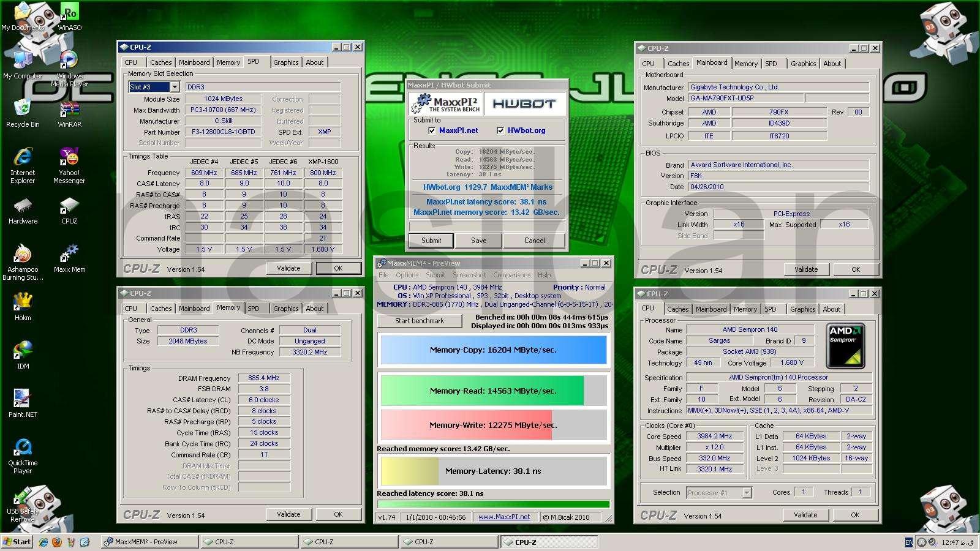Click the AMD Sempron logo in CPU-Z

pyautogui.click(x=845, y=345)
